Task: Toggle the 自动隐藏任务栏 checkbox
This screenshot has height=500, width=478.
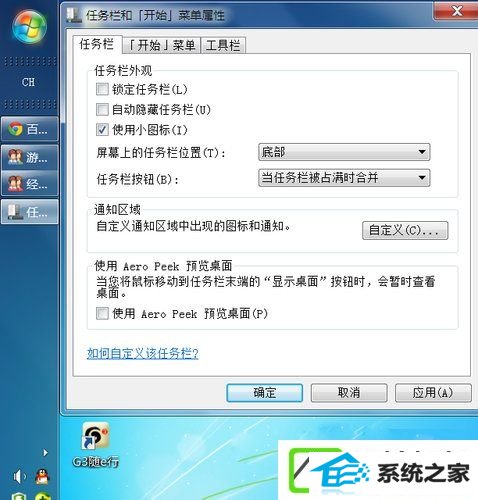Action: point(102,109)
